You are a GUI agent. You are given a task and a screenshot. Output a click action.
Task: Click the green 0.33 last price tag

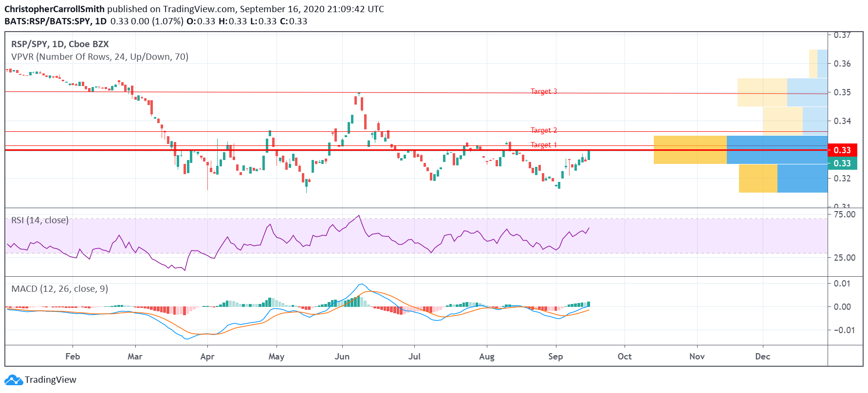[x=842, y=163]
